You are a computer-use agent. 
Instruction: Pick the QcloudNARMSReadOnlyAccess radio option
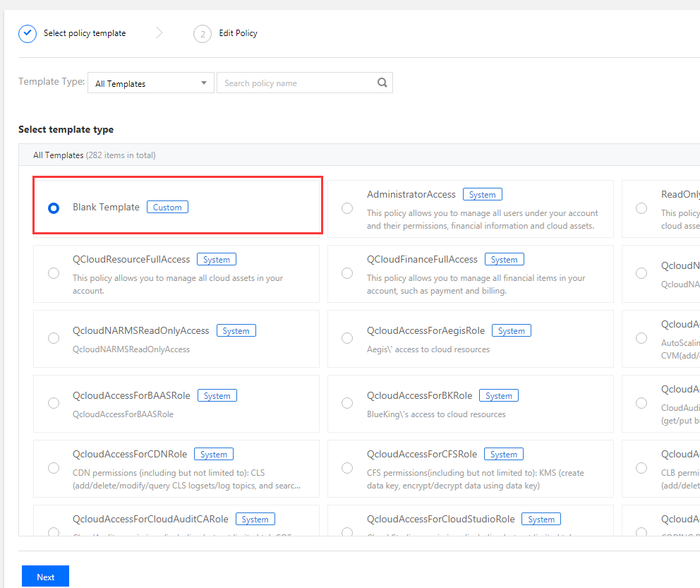[54, 338]
